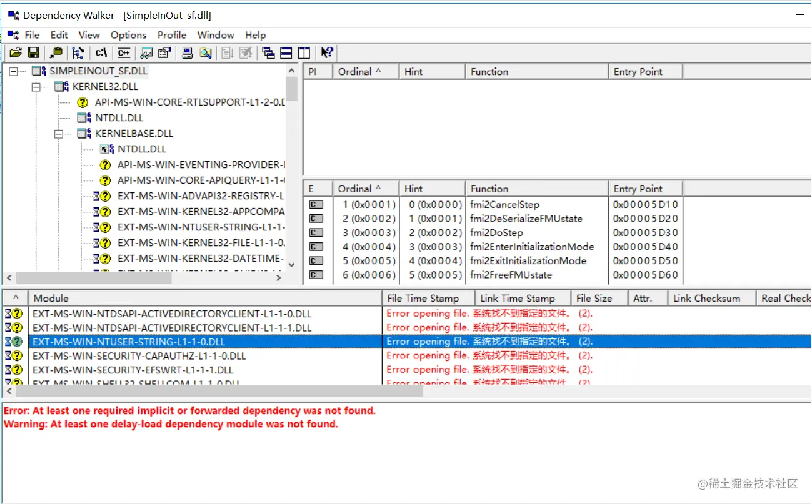Click the C icon beside fmi2CancelStep

coord(316,205)
